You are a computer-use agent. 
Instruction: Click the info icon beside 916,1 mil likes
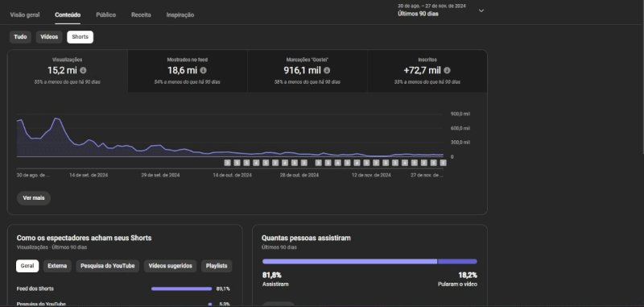tap(327, 70)
